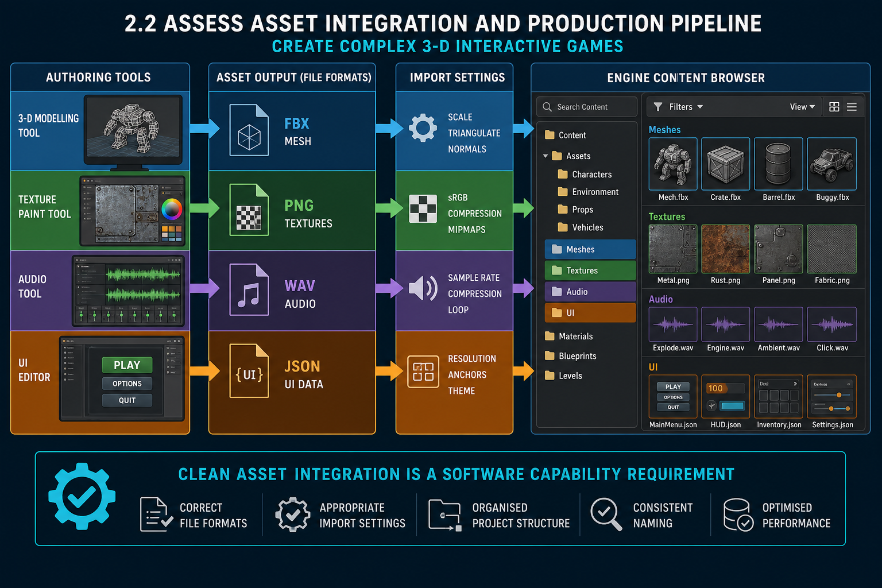
Task: Select the Panel.png texture thumbnail
Action: [x=779, y=249]
